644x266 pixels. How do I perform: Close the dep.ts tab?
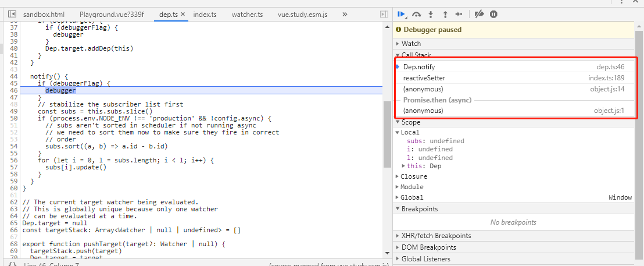click(183, 14)
